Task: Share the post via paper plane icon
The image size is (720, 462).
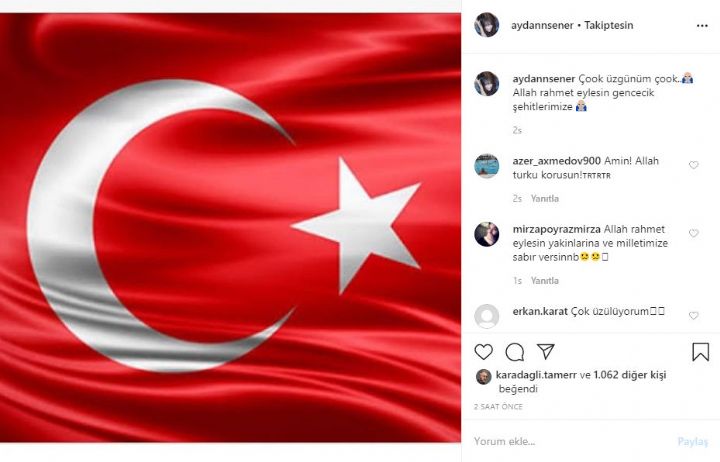Action: pos(546,351)
